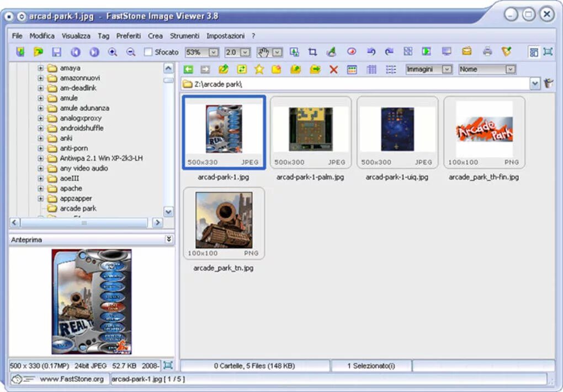Screen dimensions: 563x392
Task: Expand the anki folder node
Action: point(41,138)
